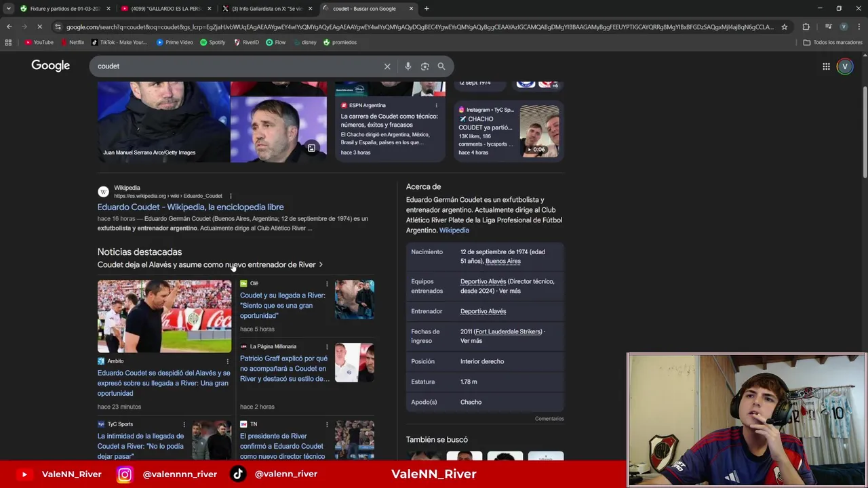The height and width of the screenshot is (488, 868).
Task: Open Deportivo Alavés in the Entrenador row
Action: 483,311
